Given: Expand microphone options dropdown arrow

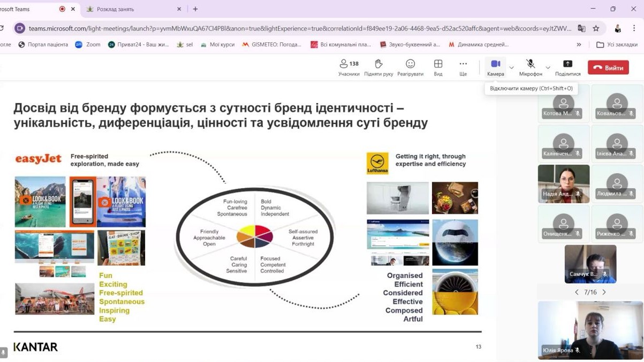Looking at the screenshot, I should [548, 68].
